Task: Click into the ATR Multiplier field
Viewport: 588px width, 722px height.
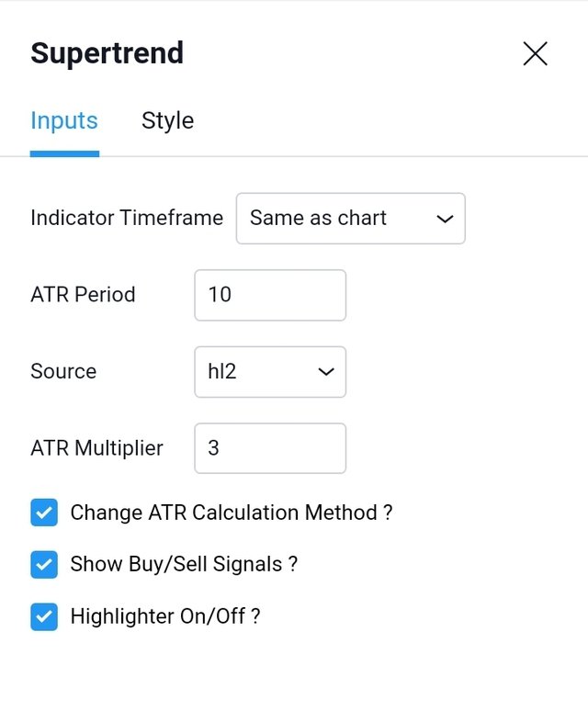Action: point(270,448)
